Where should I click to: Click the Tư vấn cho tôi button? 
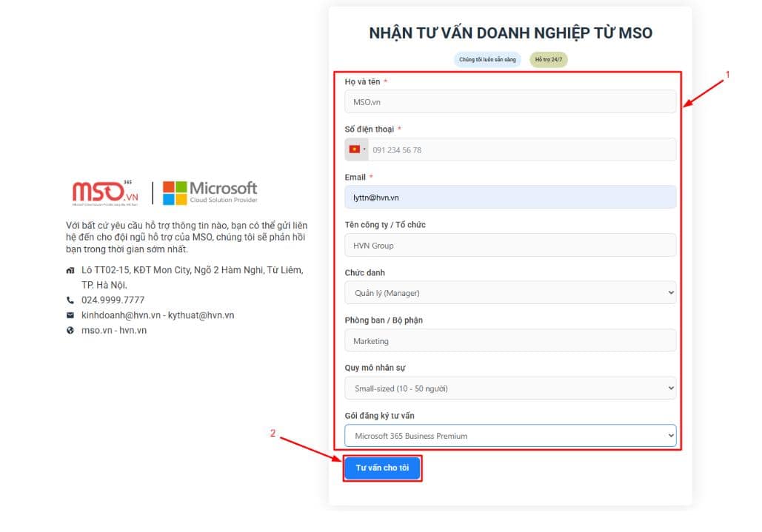click(382, 468)
